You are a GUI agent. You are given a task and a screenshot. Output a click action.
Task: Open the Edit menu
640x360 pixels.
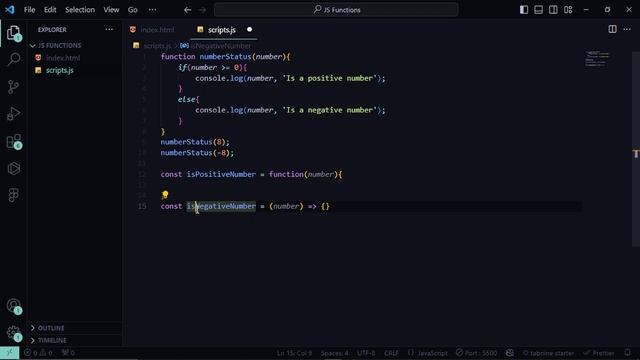point(50,10)
